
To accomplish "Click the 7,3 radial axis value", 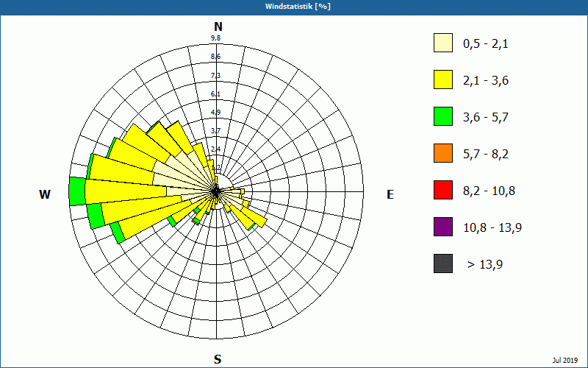I will click(215, 76).
